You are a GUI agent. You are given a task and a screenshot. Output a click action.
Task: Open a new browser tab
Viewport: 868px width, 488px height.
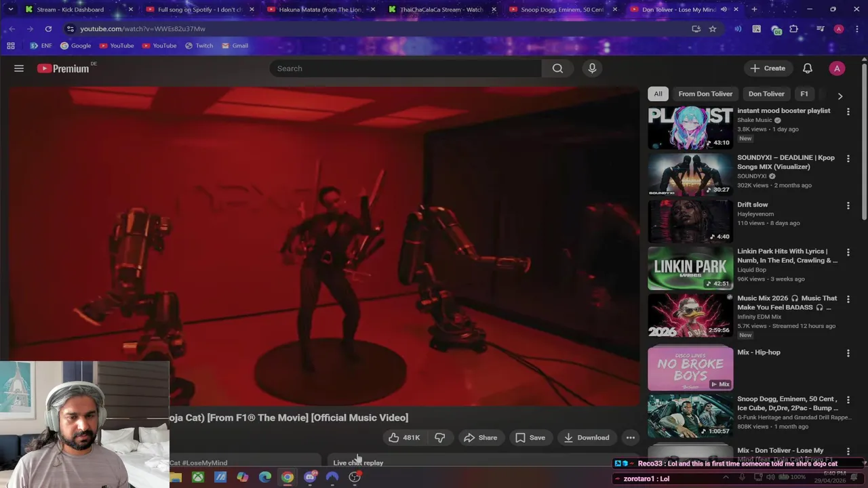pos(754,9)
